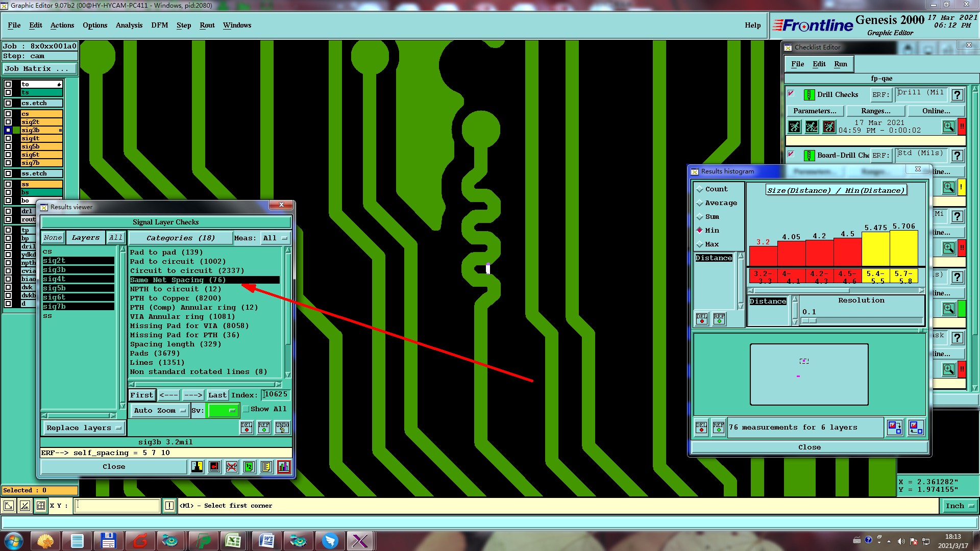This screenshot has height=551, width=980.
Task: Click the histogram icon in Results viewer
Action: (x=284, y=467)
